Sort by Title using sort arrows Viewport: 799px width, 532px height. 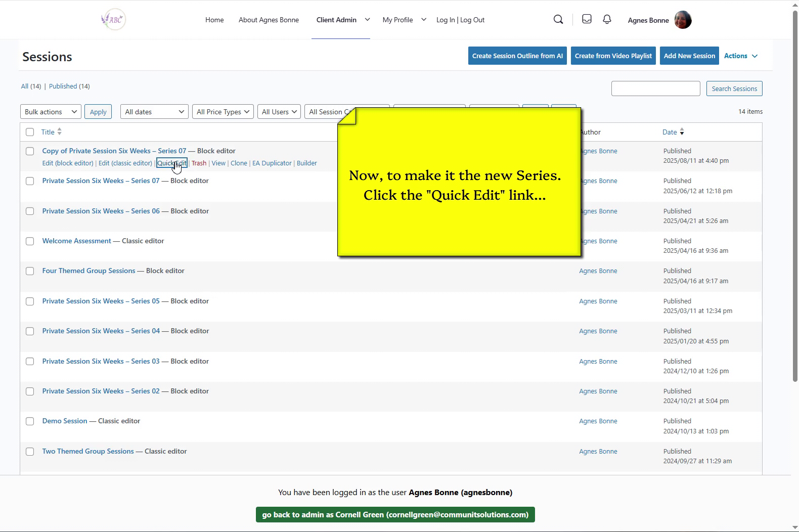pyautogui.click(x=60, y=132)
